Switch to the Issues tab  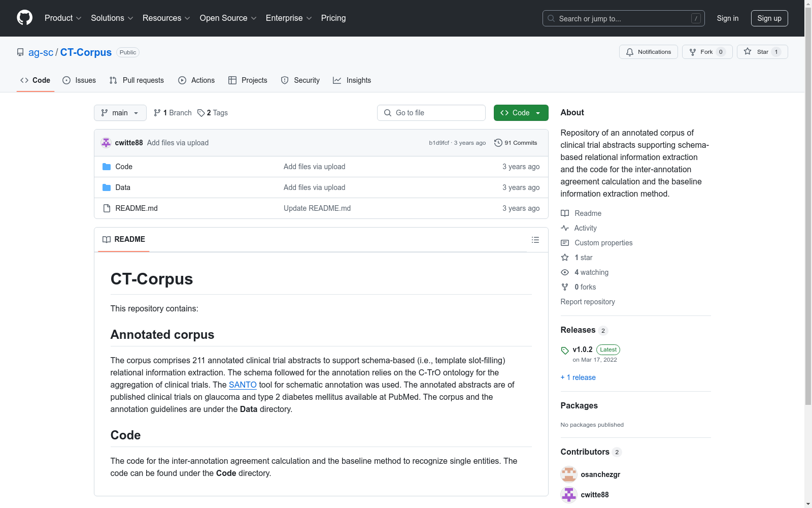[x=79, y=80]
